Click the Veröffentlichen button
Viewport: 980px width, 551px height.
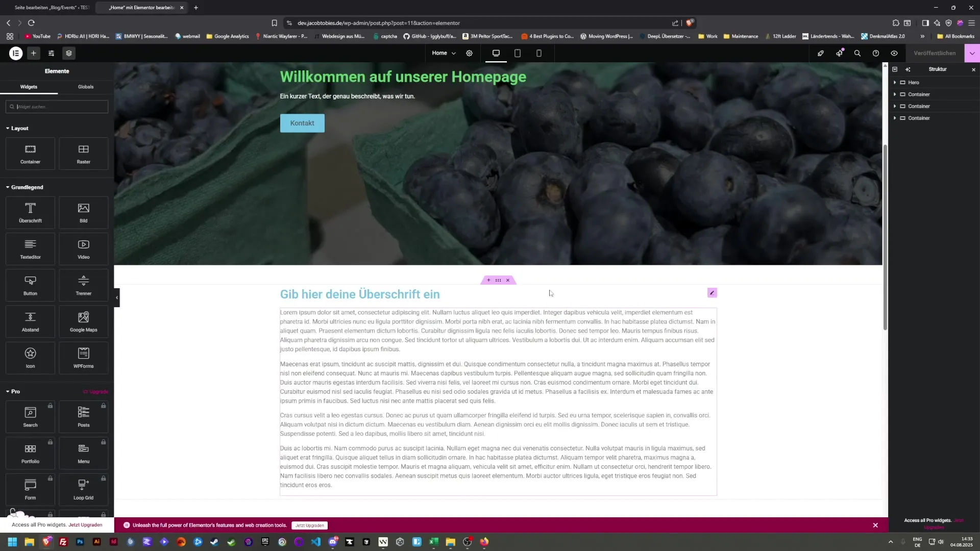[935, 53]
